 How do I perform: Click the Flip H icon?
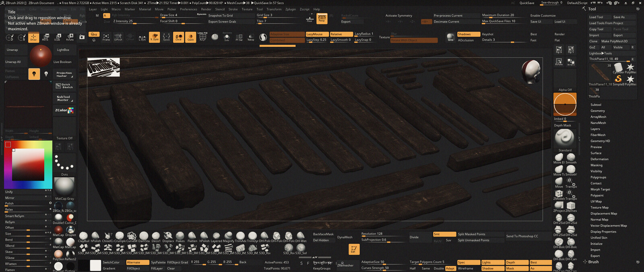coord(559,50)
